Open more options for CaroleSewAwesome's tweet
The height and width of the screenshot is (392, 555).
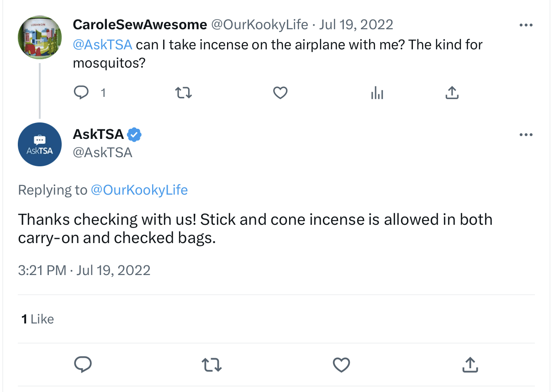click(x=526, y=25)
